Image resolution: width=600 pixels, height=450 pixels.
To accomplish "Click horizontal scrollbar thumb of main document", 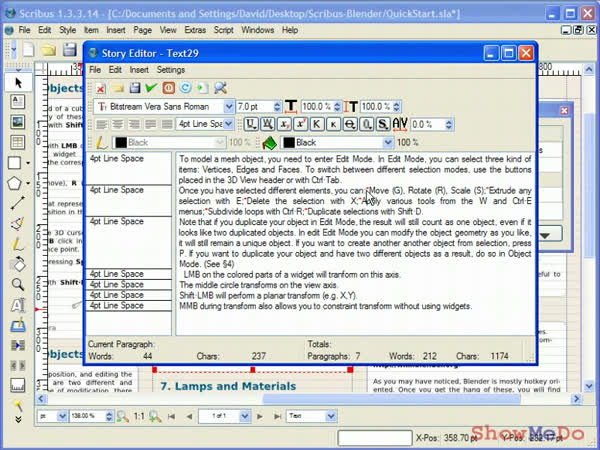I will 391,399.
